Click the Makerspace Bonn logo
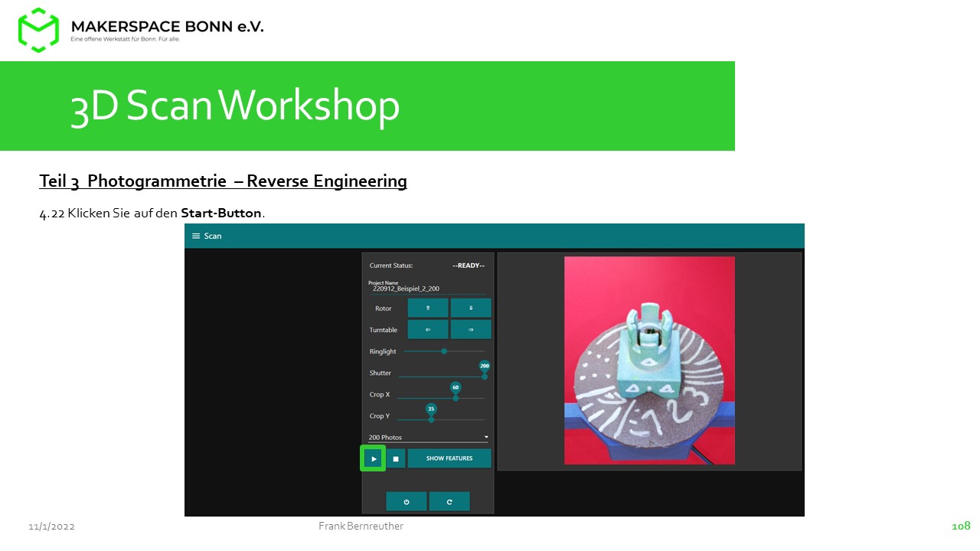Viewport: 980px width, 551px height. (38, 30)
